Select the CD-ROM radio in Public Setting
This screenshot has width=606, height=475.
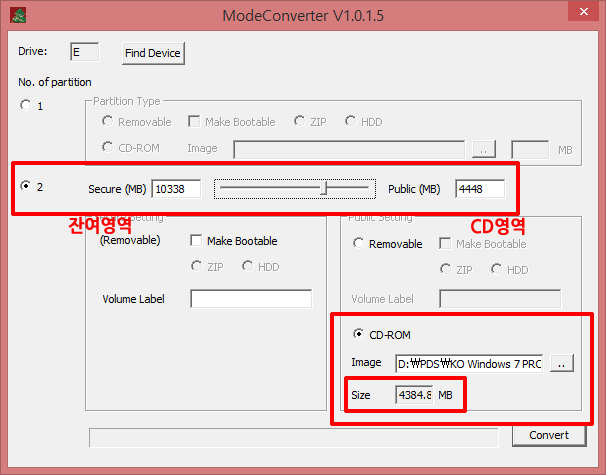point(359,334)
